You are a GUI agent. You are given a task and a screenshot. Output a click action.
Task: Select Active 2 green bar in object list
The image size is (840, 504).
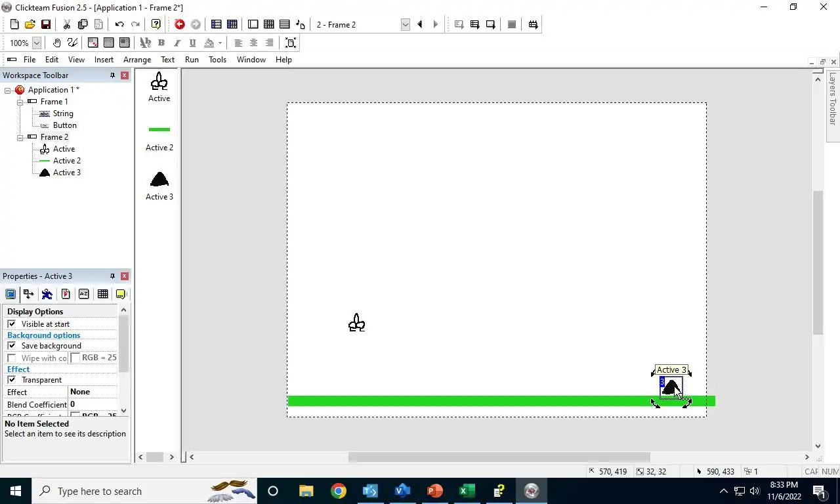click(x=159, y=129)
